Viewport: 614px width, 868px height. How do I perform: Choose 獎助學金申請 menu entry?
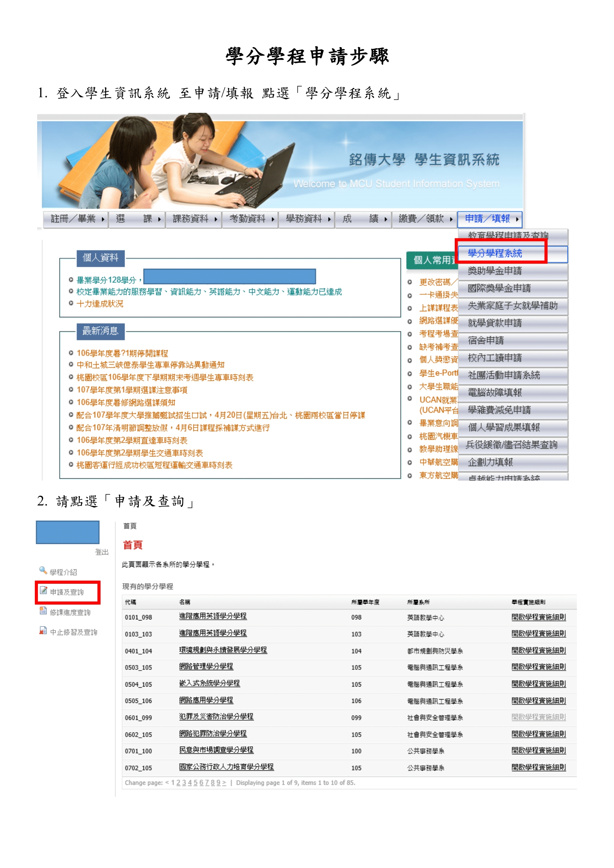click(494, 271)
